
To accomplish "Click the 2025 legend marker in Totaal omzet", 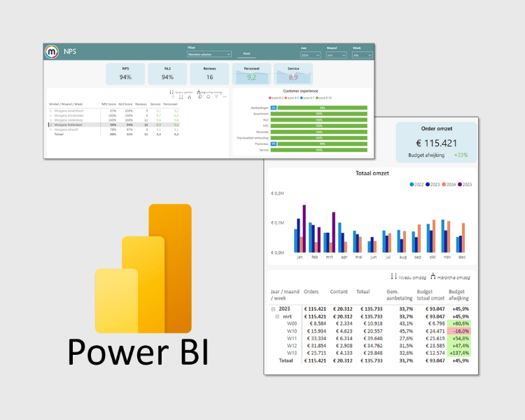I will 460,185.
